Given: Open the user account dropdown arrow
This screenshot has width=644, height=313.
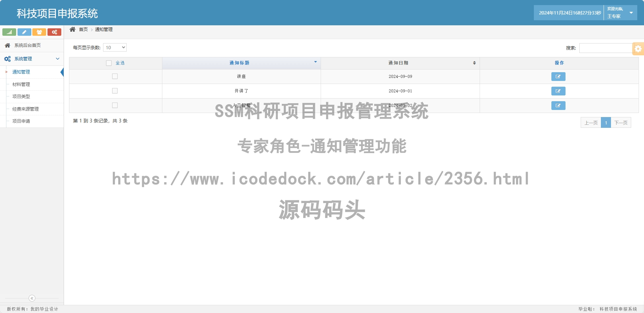Looking at the screenshot, I should click(631, 13).
